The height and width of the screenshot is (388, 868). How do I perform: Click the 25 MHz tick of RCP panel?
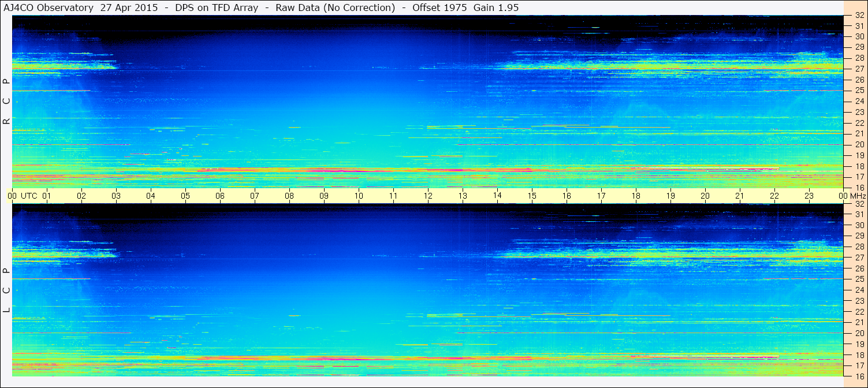coord(859,90)
